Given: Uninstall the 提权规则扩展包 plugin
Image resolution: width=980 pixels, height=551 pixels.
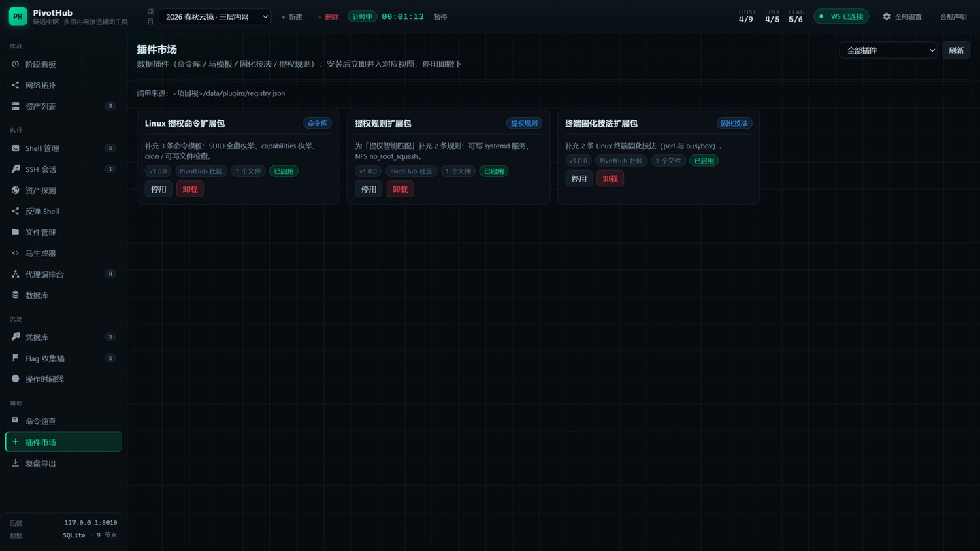Looking at the screenshot, I should [x=400, y=189].
